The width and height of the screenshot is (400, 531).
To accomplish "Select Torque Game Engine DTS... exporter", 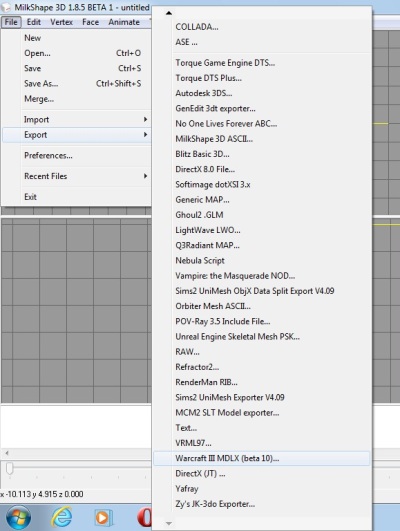I will 261,63.
